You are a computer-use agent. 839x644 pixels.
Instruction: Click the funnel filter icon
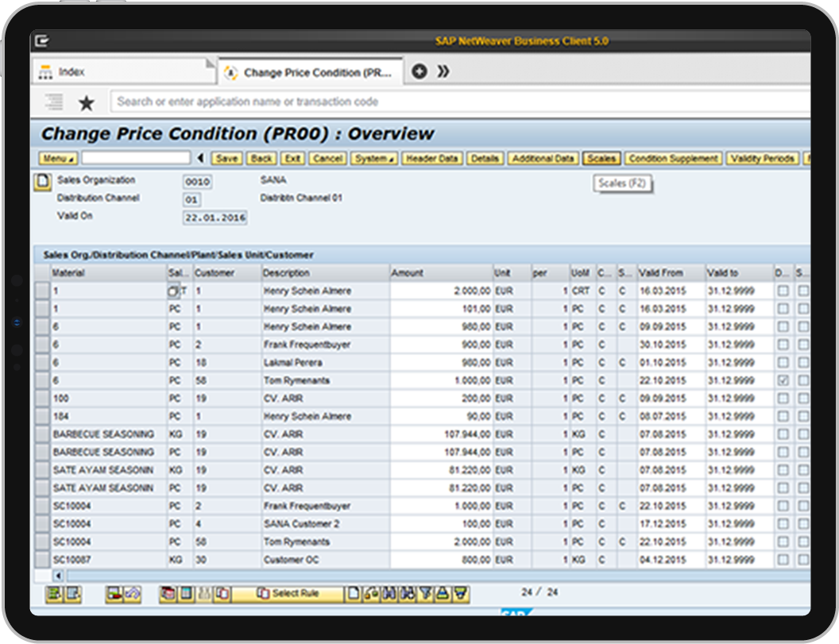click(425, 594)
